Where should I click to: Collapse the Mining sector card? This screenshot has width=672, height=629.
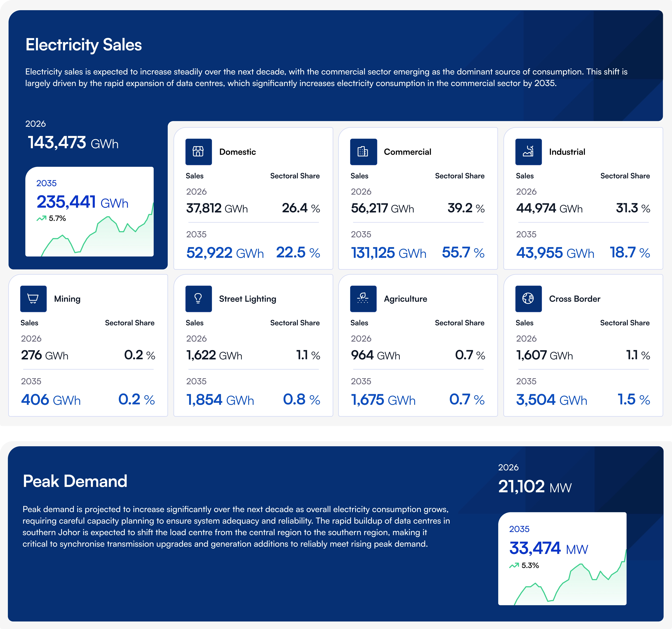tap(89, 344)
